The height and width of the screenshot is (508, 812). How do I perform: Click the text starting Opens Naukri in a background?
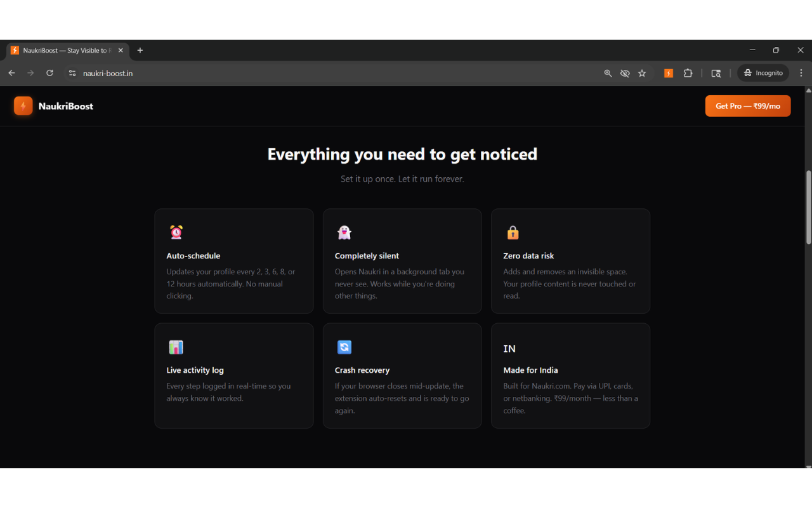(x=400, y=284)
